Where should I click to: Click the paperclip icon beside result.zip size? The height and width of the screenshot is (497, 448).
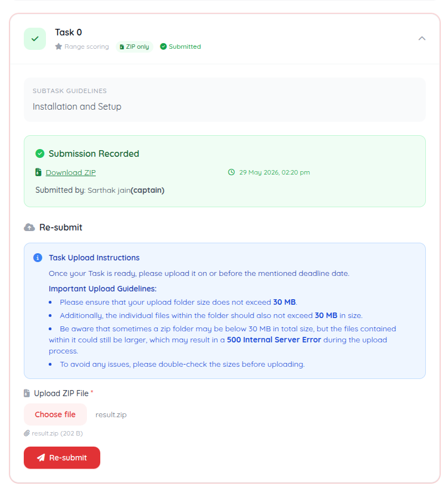click(27, 433)
